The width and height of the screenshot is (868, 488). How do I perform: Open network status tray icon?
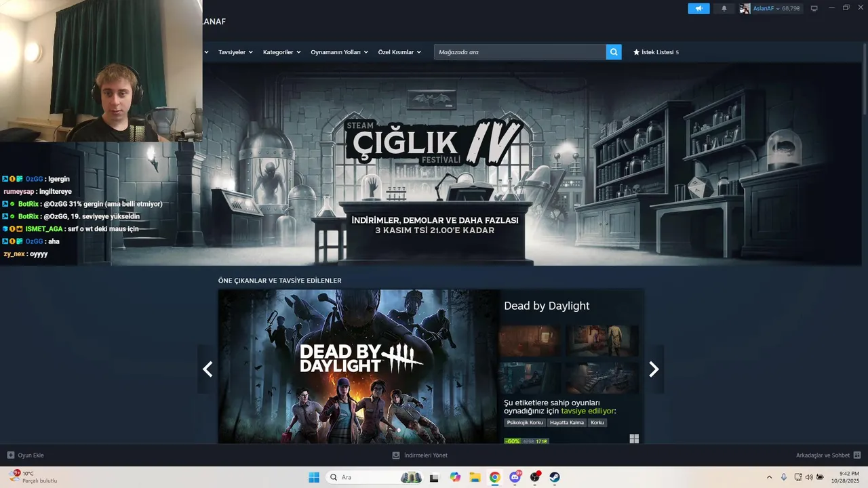(798, 478)
